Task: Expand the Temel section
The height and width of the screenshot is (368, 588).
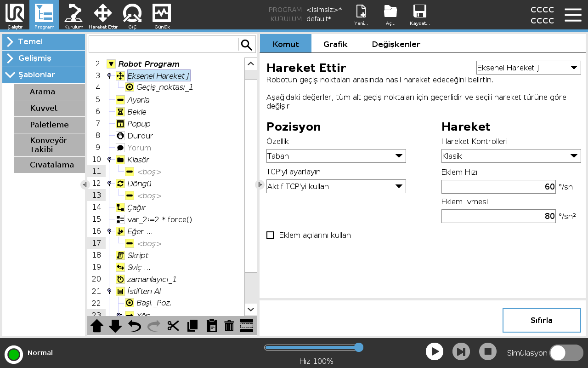Action: 44,42
